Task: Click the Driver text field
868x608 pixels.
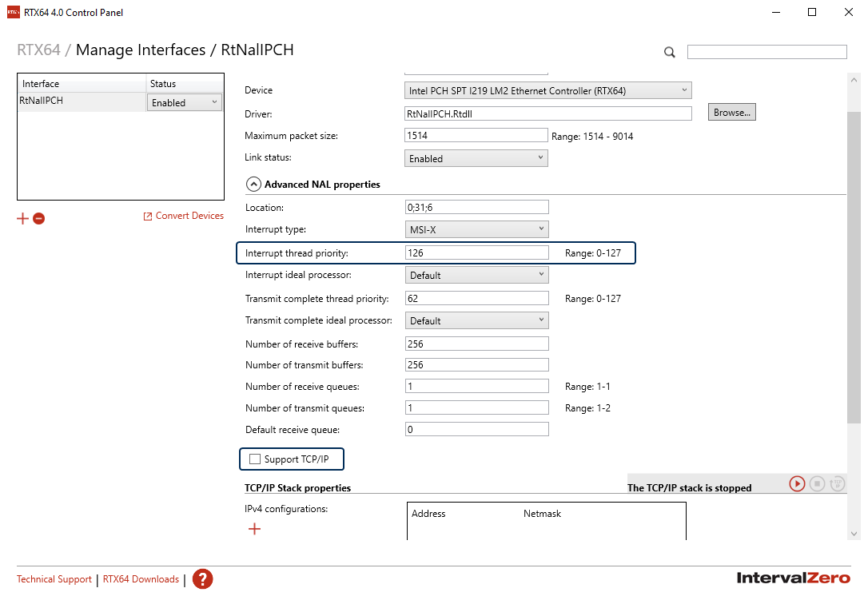Action: click(x=548, y=113)
